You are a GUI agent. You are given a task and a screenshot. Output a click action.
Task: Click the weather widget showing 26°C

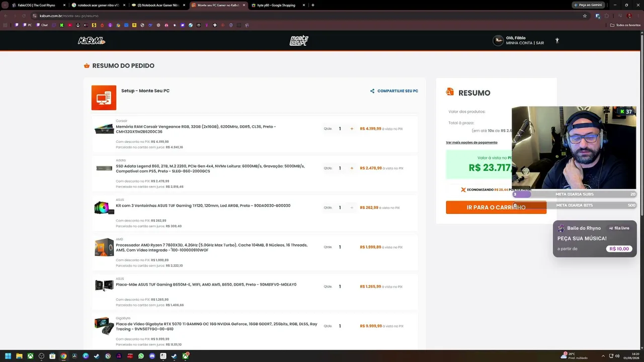coord(575,356)
